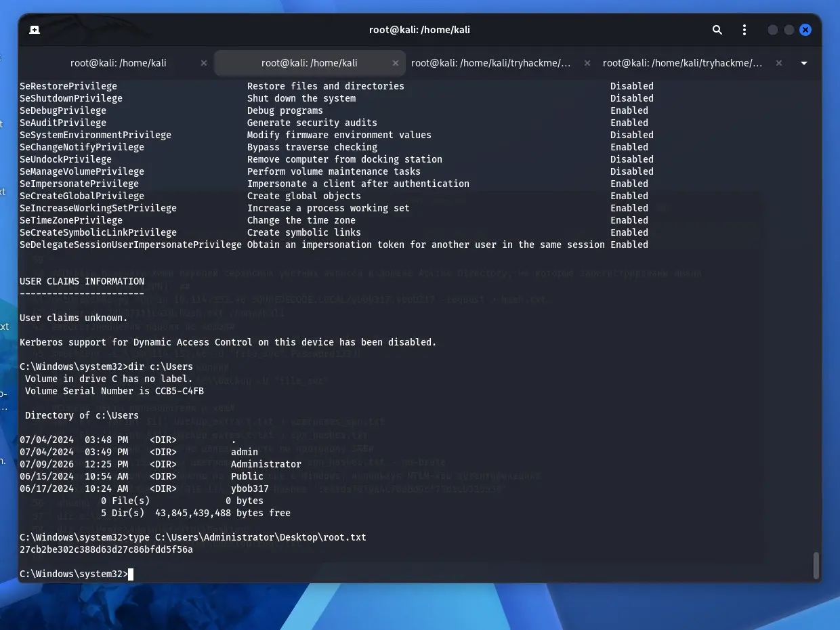Click the SeCreateSymbolicLinkPrivilege entry
Image resolution: width=840 pixels, height=630 pixels.
click(98, 232)
